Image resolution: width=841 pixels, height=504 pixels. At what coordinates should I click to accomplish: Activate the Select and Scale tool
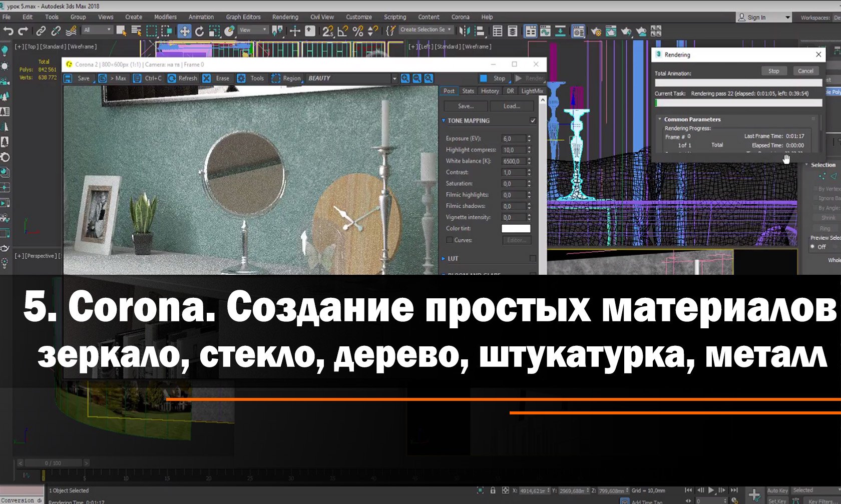214,31
